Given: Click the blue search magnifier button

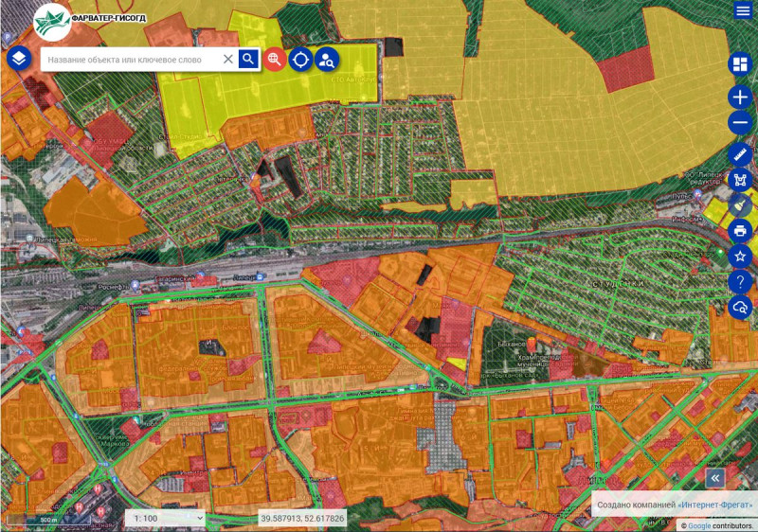Looking at the screenshot, I should click(248, 60).
